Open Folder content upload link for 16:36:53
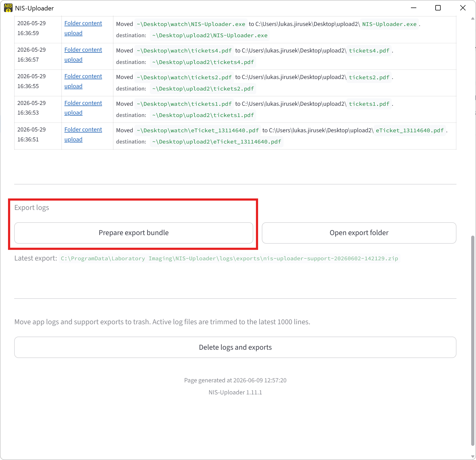 click(83, 108)
